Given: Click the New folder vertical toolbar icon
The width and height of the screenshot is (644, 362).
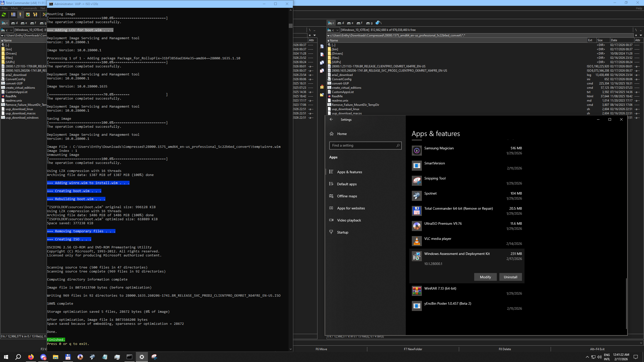Looking at the screenshot, I should click(322, 95).
